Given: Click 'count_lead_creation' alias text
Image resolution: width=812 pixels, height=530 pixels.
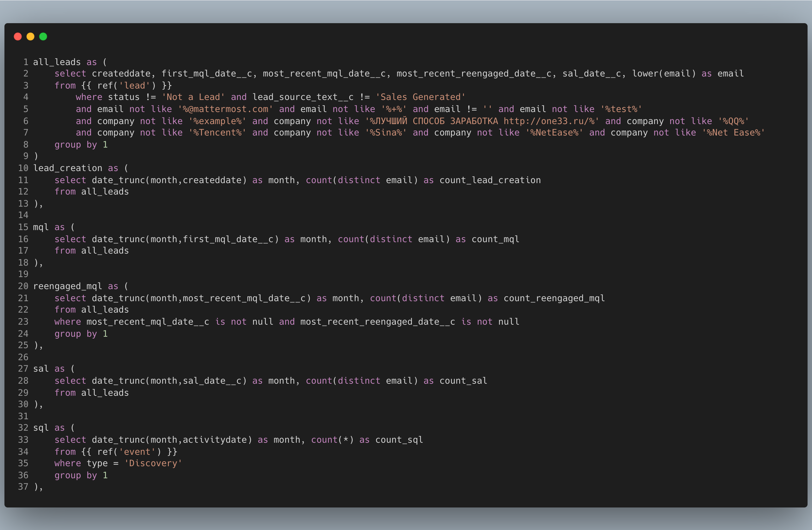Looking at the screenshot, I should (x=490, y=180).
